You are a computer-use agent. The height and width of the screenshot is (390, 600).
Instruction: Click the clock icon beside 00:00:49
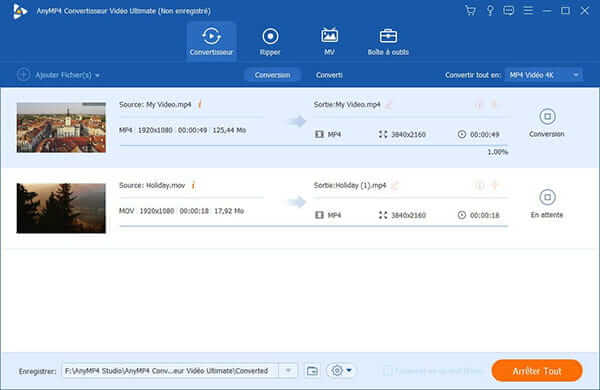[x=462, y=134]
